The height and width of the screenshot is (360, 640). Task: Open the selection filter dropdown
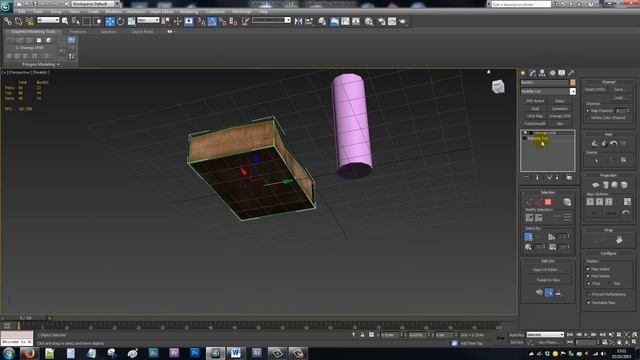[48, 20]
